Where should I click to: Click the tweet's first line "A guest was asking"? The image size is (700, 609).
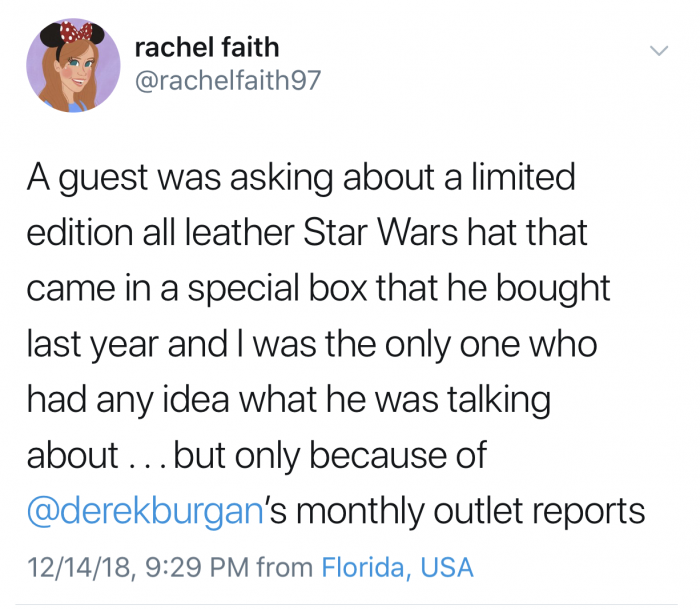[180, 178]
